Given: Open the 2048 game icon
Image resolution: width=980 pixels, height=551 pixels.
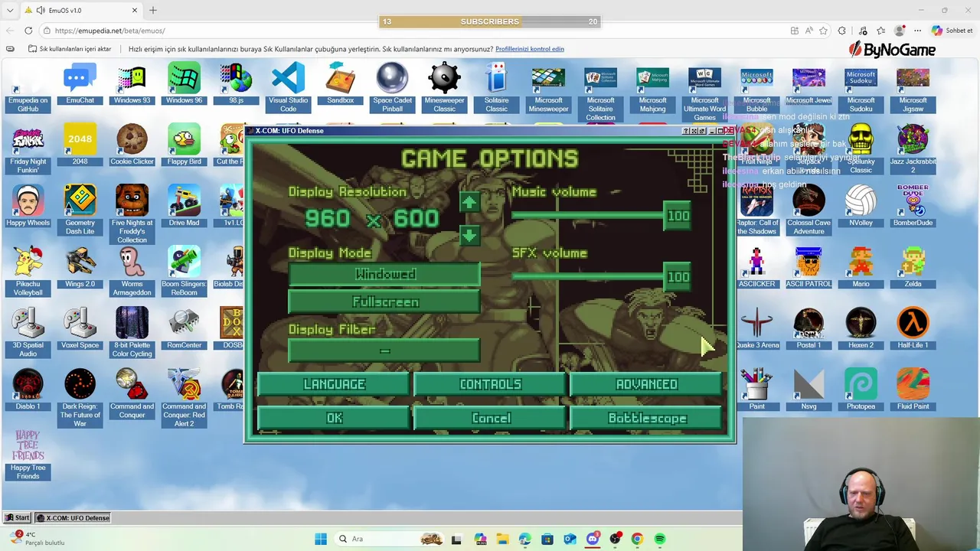Looking at the screenshot, I should point(80,145).
